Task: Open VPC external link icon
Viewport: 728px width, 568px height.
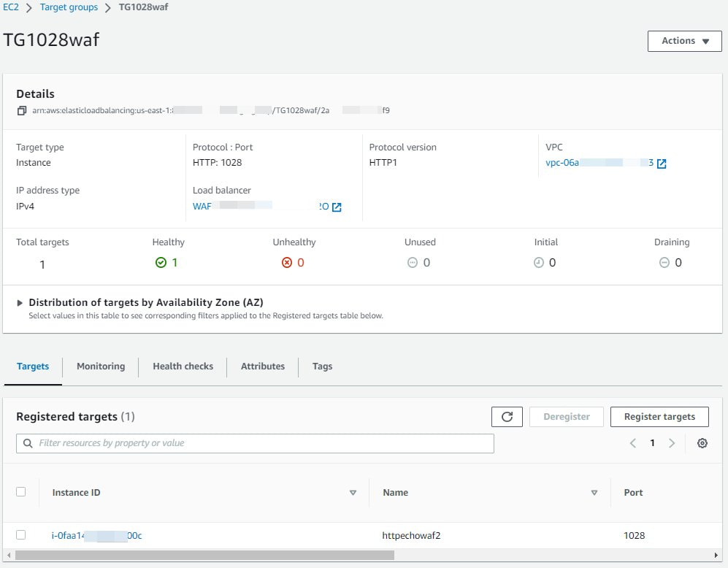Action: (x=662, y=164)
